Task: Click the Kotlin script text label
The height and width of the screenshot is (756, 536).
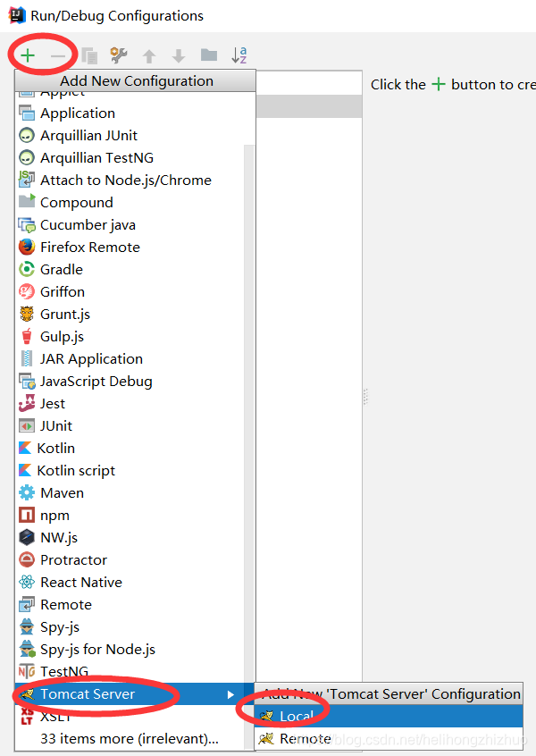Action: pos(76,470)
